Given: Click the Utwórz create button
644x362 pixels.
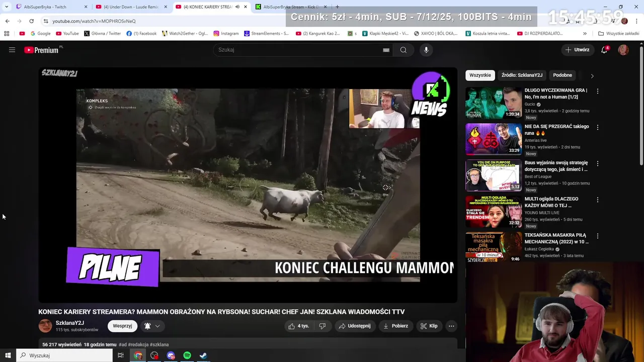Looking at the screenshot, I should click(577, 50).
